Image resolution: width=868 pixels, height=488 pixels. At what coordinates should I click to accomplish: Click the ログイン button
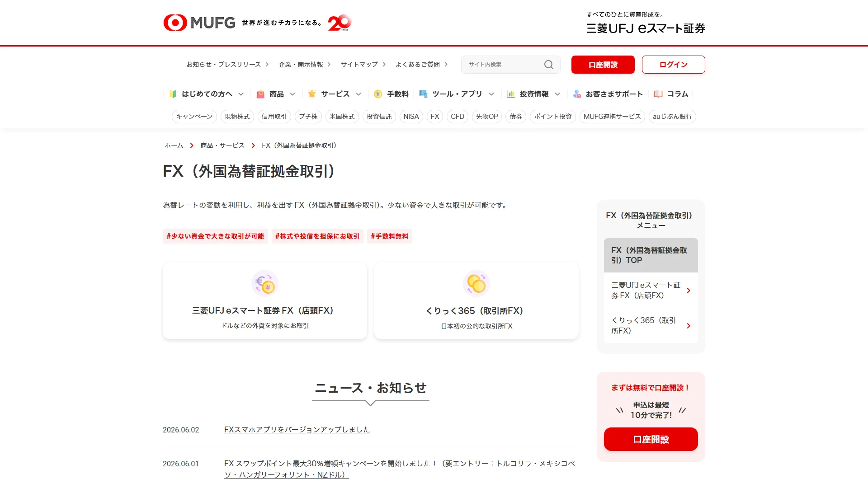tap(674, 65)
